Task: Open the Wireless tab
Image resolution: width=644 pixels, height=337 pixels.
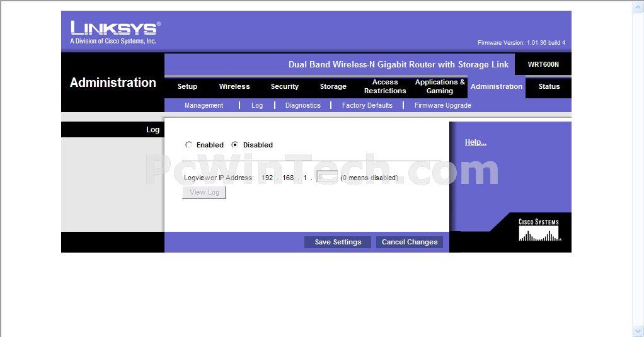Action: tap(234, 86)
